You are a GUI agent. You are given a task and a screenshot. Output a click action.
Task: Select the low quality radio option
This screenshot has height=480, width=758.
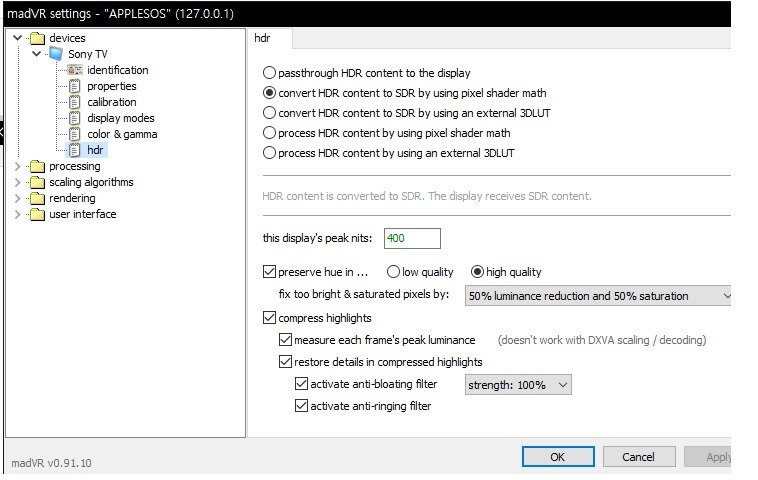pos(393,272)
